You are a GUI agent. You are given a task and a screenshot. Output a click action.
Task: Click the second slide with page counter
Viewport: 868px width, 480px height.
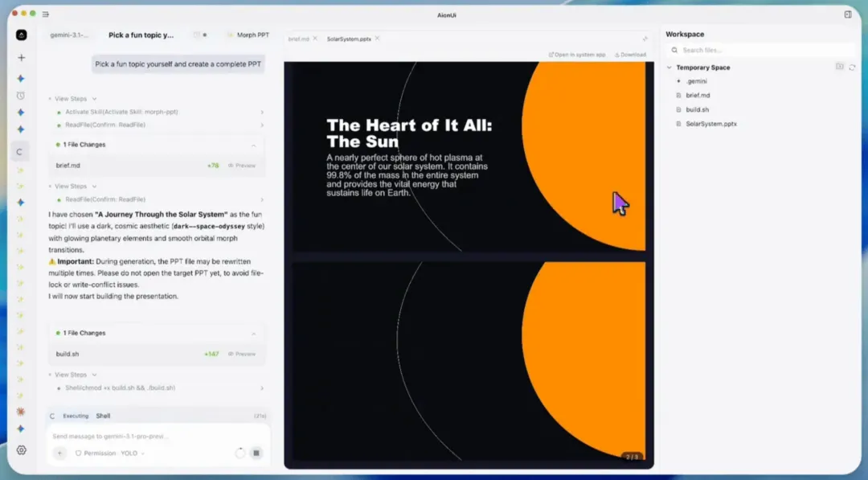pyautogui.click(x=469, y=362)
